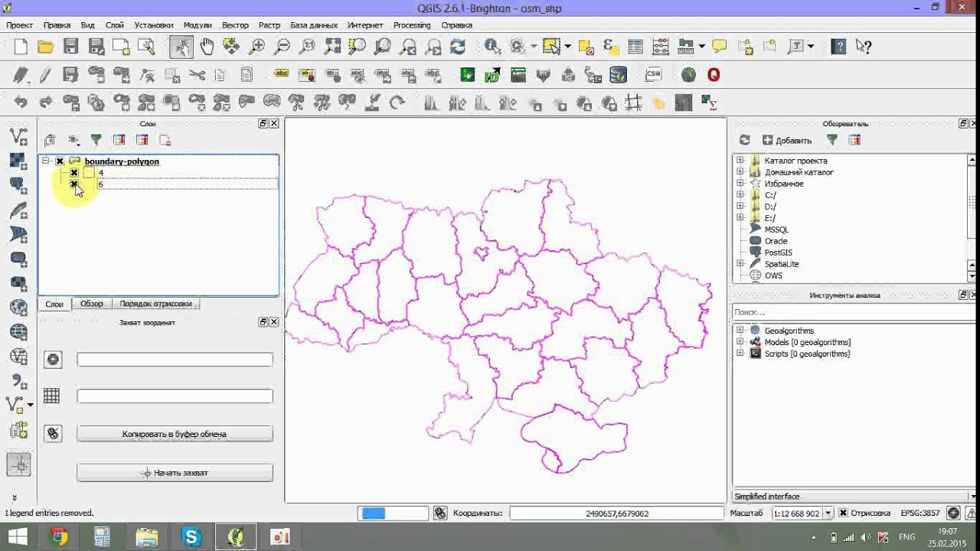This screenshot has width=980, height=551.
Task: Add PostGIS layer elephant icon
Action: [x=18, y=185]
